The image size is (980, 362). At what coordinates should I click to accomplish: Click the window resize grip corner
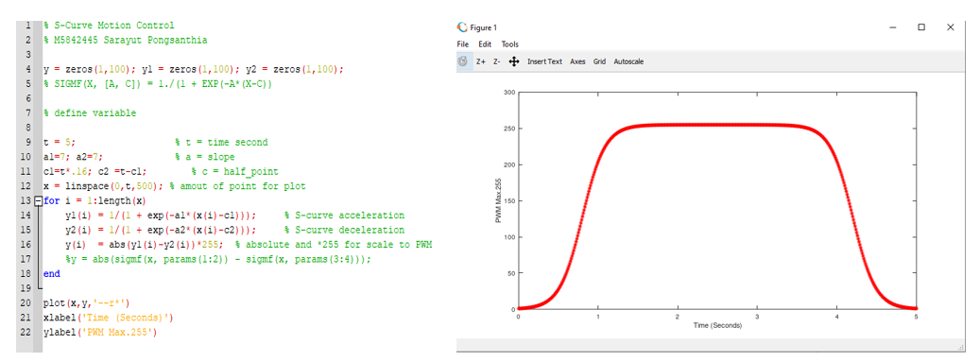point(961,347)
